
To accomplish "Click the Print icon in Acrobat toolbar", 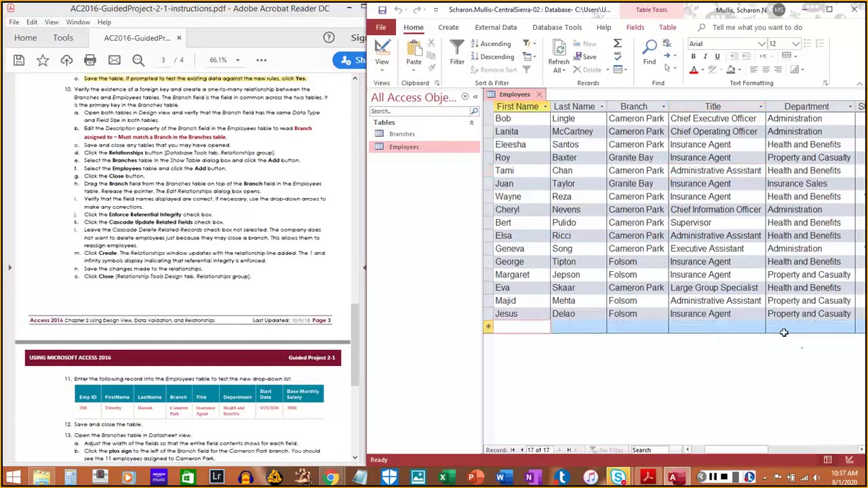I will (90, 60).
